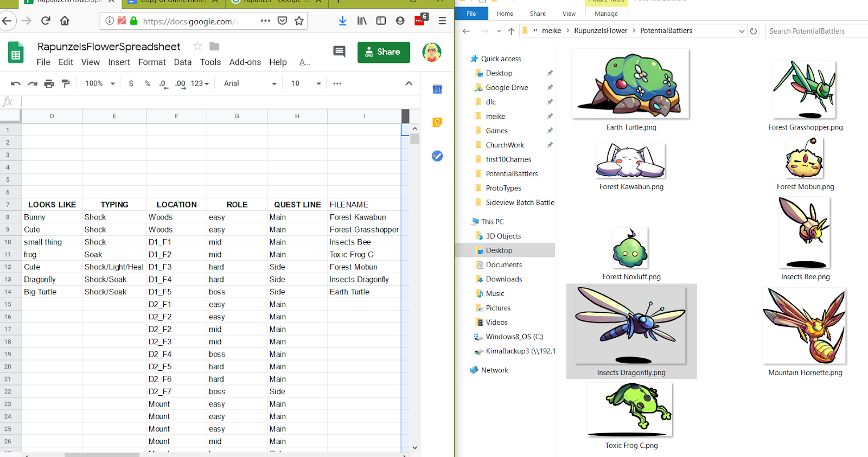
Task: Open the Arial font dropdown
Action: pos(250,83)
